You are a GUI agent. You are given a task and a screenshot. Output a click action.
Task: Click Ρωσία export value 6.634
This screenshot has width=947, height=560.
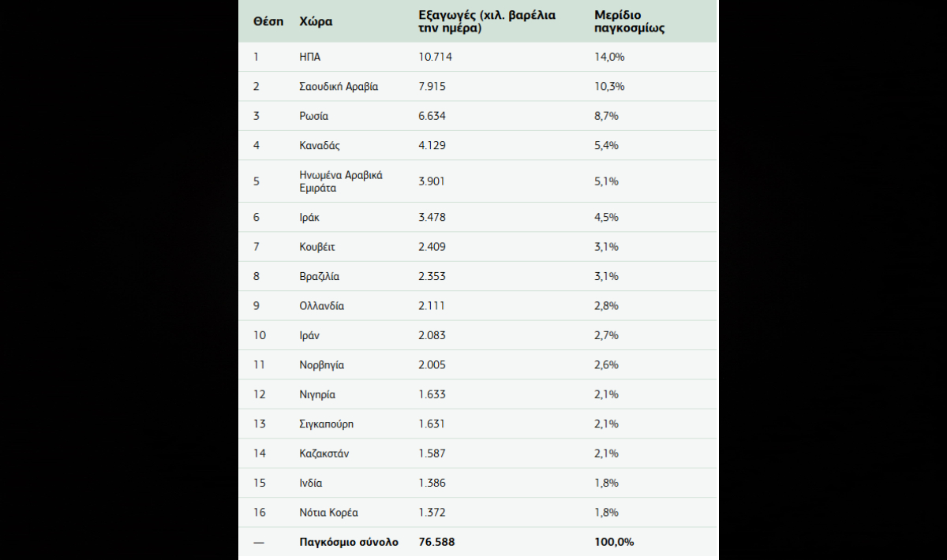click(x=432, y=116)
